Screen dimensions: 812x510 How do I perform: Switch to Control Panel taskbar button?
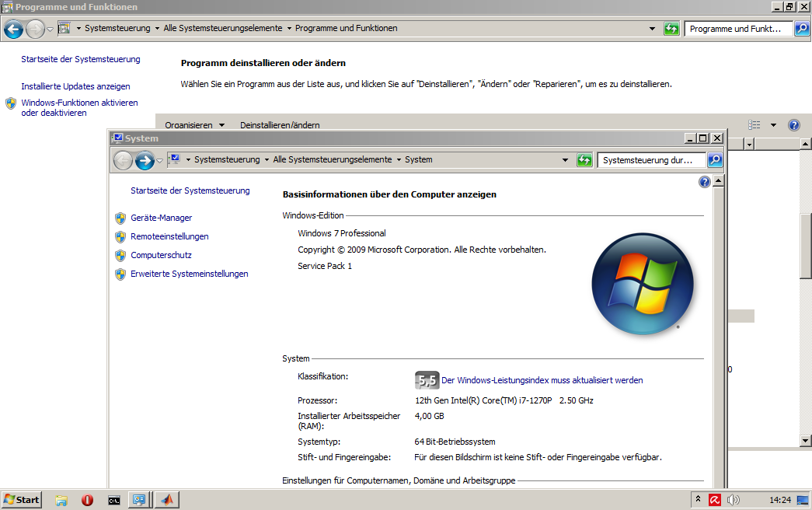point(139,500)
